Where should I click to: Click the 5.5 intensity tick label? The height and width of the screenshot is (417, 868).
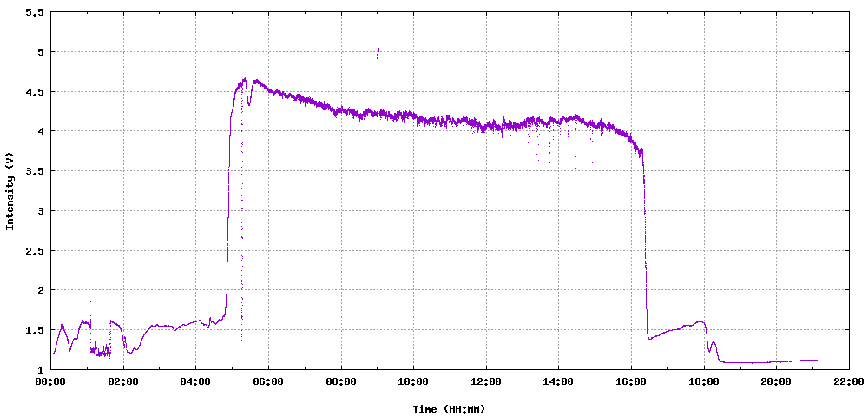point(34,12)
